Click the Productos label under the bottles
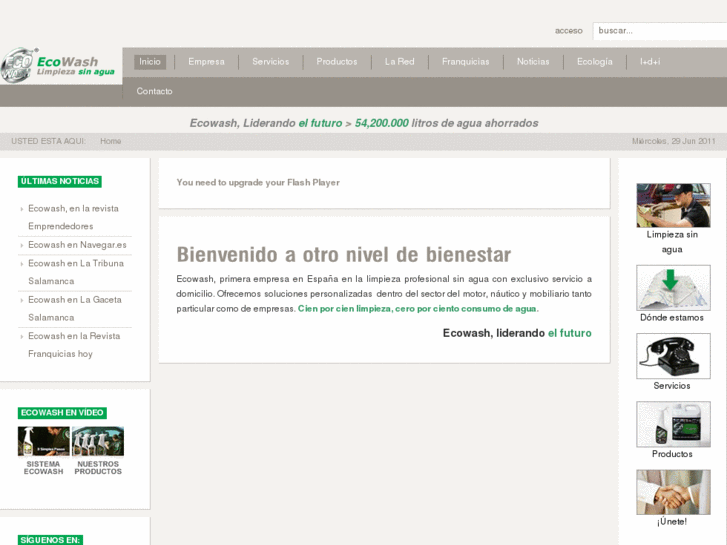This screenshot has height=545, width=727. [x=672, y=454]
